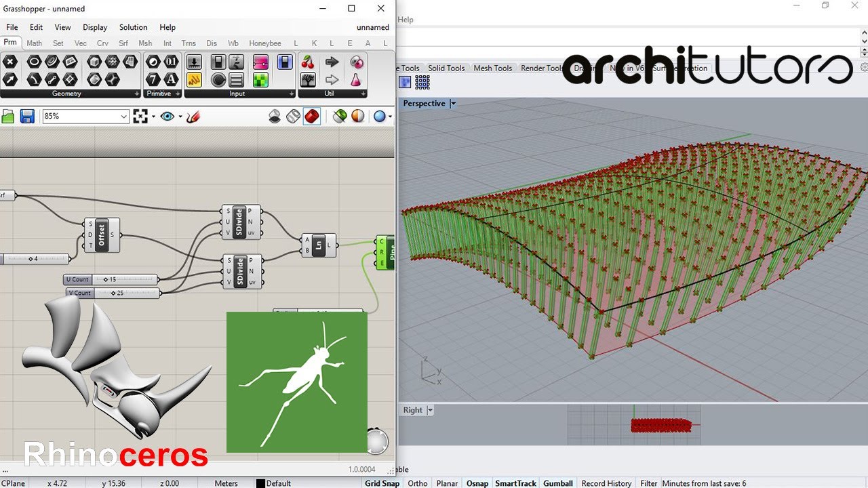
Task: Click U Count slider showing 15
Action: (111, 279)
